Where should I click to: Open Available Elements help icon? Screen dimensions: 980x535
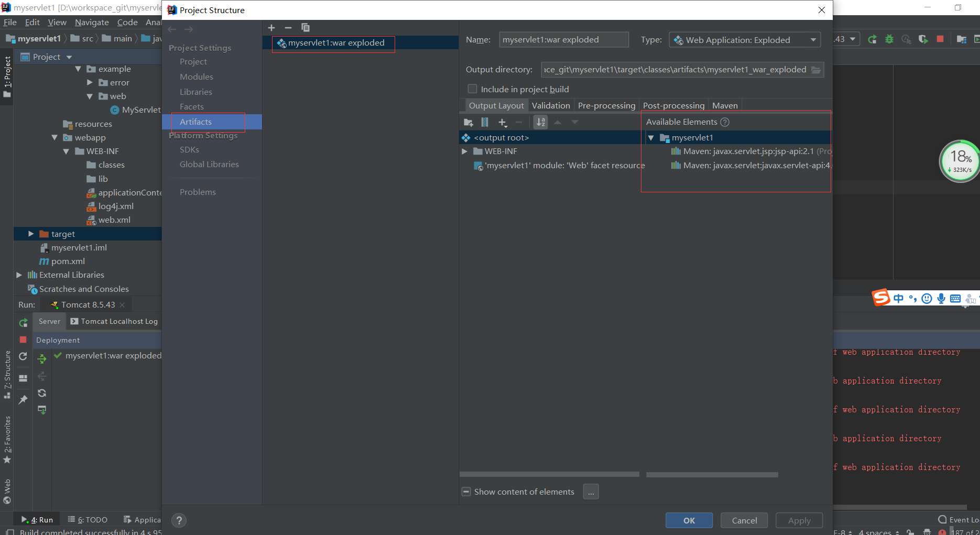[725, 122]
